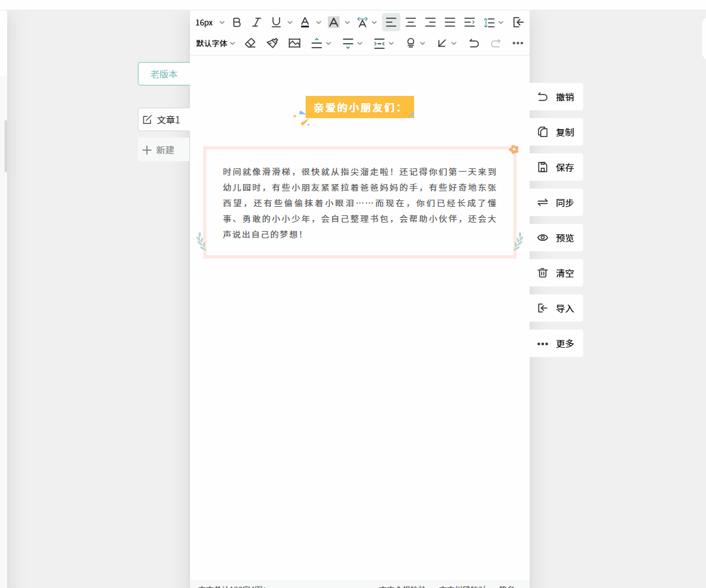The height and width of the screenshot is (588, 706).
Task: Open 预览 preview with eye icon
Action: coord(556,238)
